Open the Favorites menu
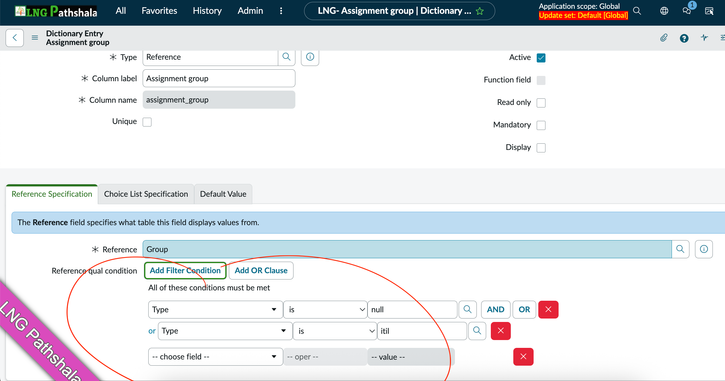The image size is (725, 381). click(159, 11)
